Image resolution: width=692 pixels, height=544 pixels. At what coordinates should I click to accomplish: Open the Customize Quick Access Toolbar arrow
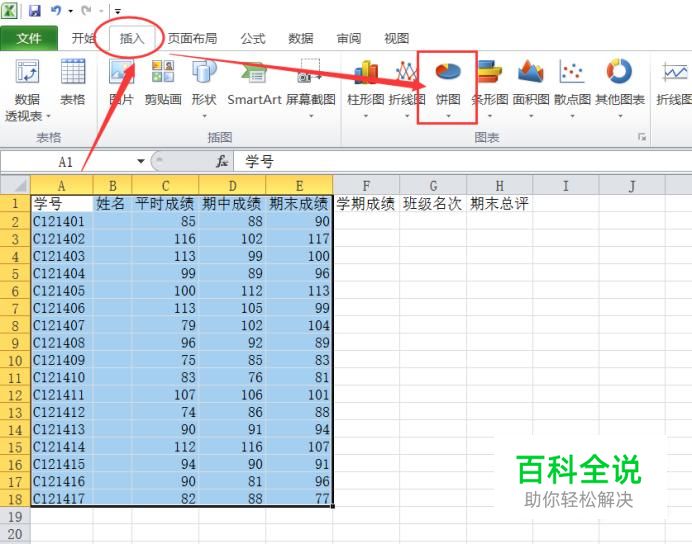(118, 11)
